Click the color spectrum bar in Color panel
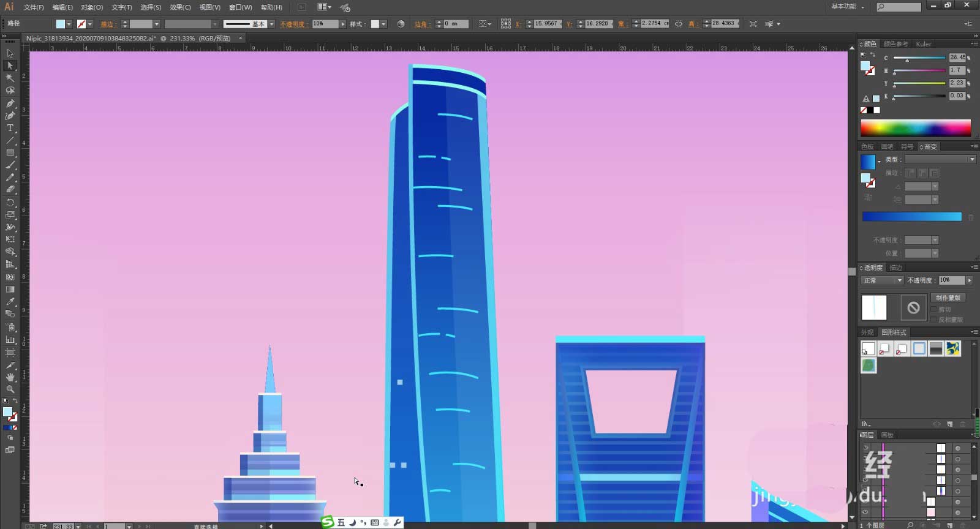The image size is (980, 529). pos(916,127)
